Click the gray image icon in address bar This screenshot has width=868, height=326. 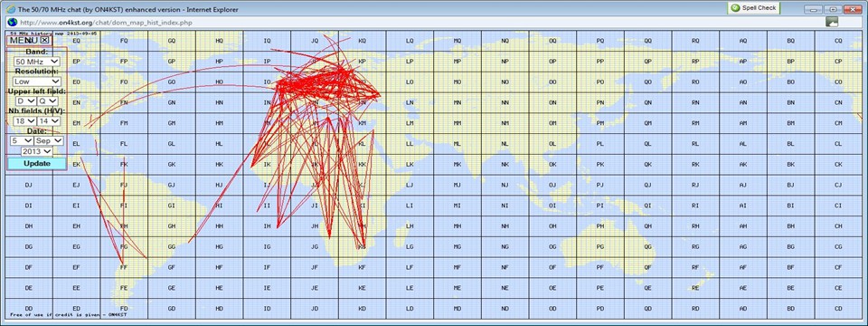832,22
